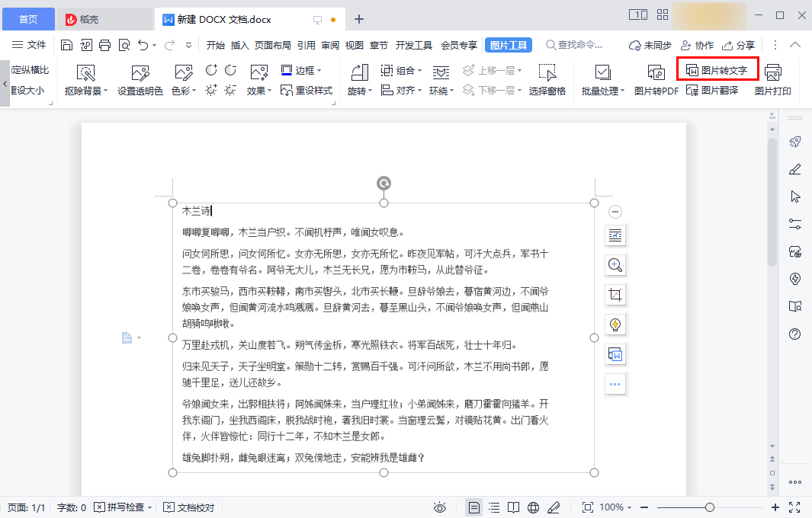The width and height of the screenshot is (812, 518).
Task: Click the crop icon beside the image
Action: [x=615, y=294]
